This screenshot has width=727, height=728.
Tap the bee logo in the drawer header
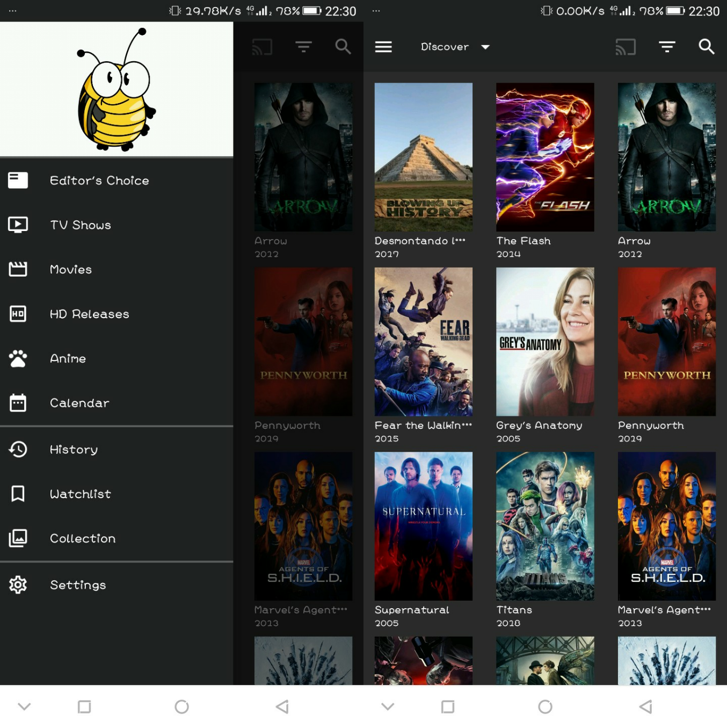click(x=117, y=89)
